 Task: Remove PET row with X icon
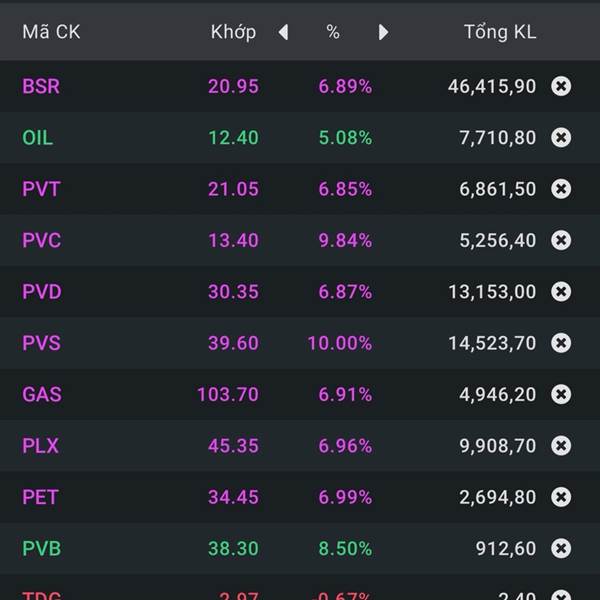[561, 497]
